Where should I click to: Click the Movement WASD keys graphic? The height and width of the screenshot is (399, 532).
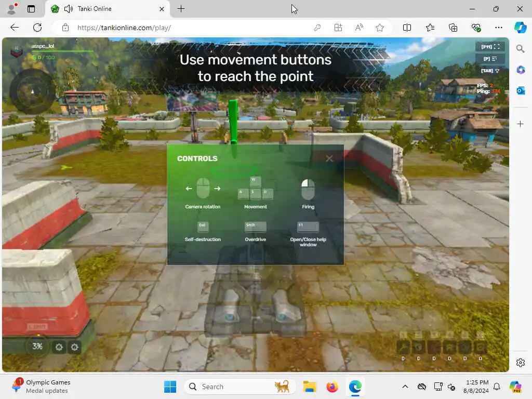[x=256, y=188]
